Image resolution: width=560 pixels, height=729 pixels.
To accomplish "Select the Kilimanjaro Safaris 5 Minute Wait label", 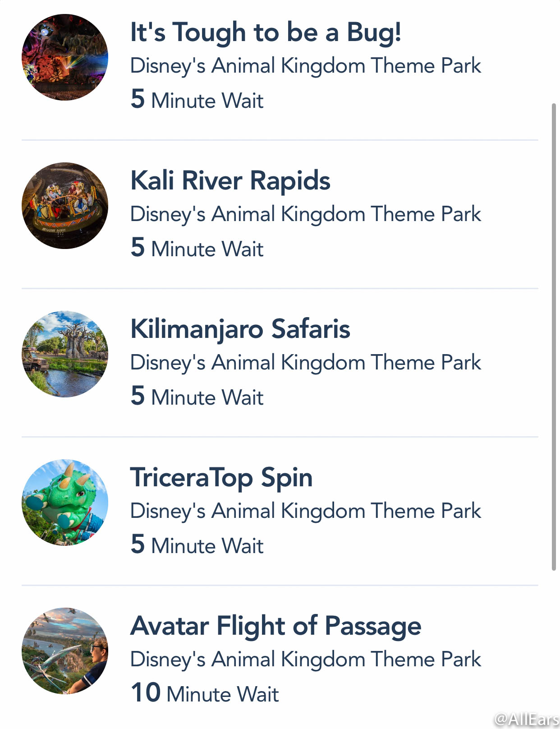I will coord(197,396).
